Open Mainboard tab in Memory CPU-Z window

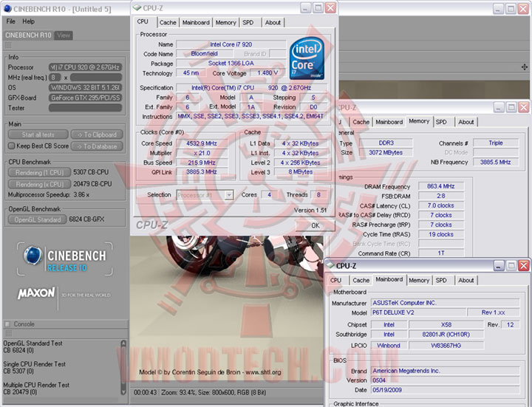coord(389,122)
